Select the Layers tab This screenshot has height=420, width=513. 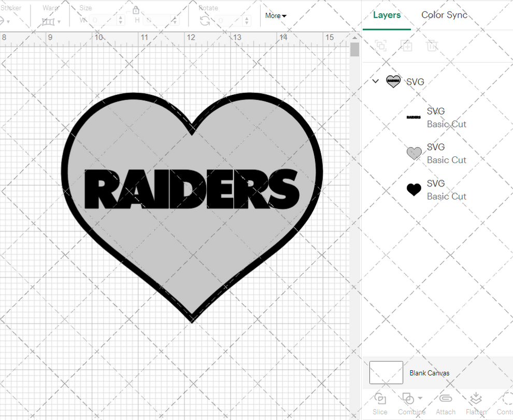(387, 15)
